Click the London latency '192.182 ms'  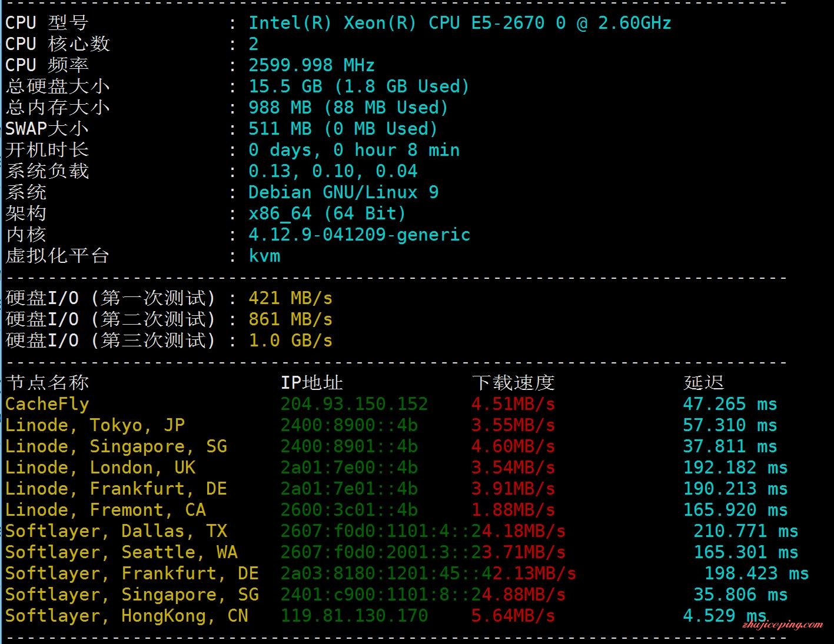(735, 468)
